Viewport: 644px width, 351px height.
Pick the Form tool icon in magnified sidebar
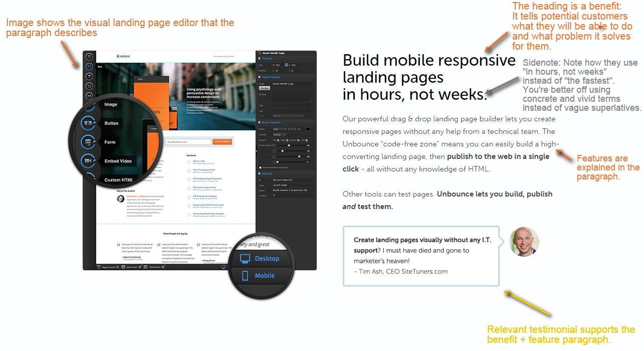tap(88, 142)
